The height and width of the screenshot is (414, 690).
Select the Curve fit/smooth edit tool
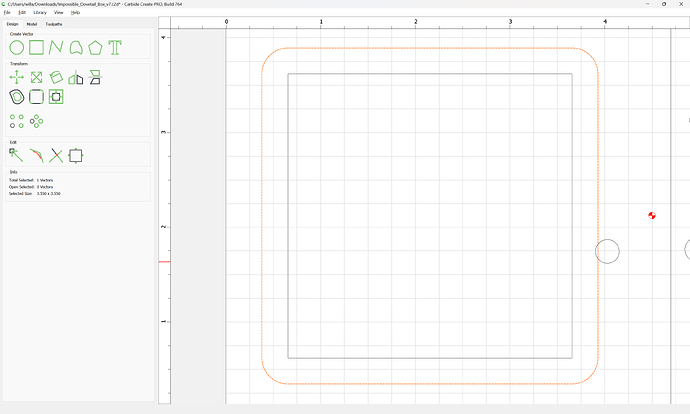36,155
